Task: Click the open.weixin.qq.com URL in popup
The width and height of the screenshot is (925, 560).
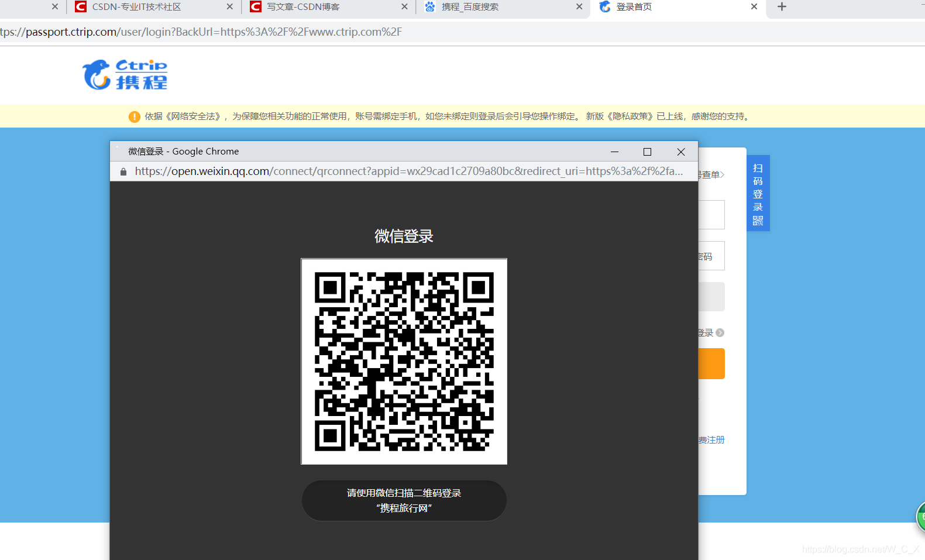Action: (408, 171)
